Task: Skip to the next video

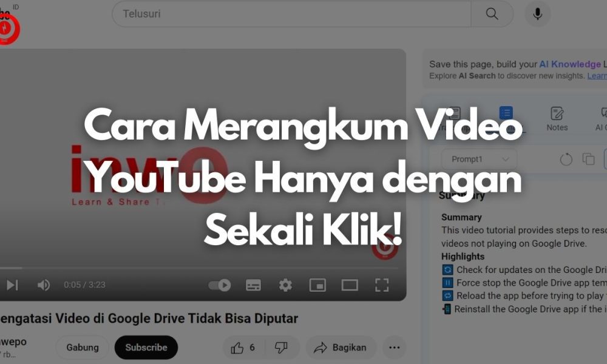Action: [x=11, y=285]
